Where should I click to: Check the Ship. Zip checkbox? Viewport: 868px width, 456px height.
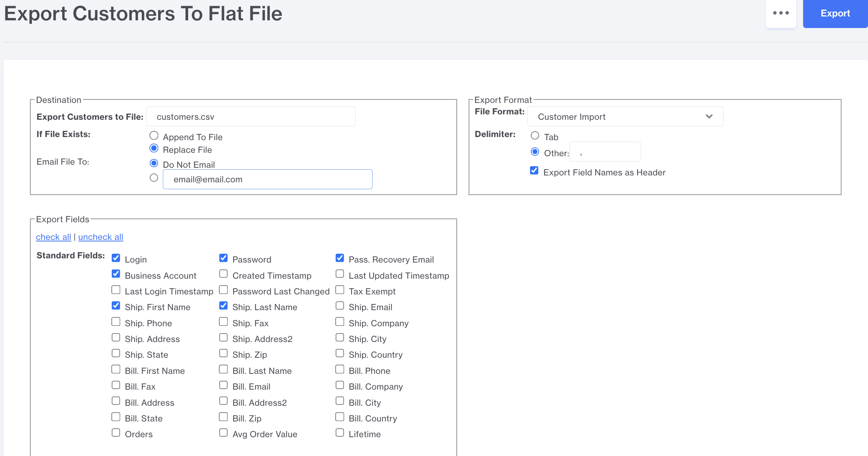[x=223, y=353]
